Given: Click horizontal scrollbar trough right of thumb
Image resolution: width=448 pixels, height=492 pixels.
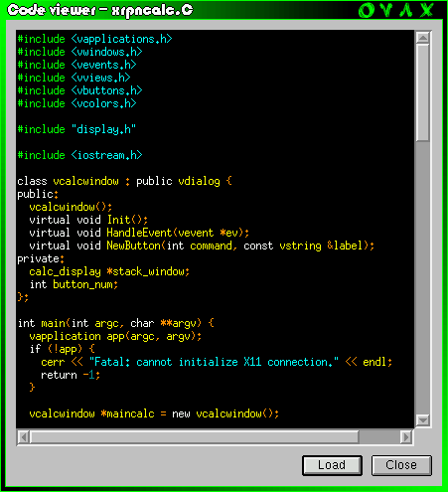Looking at the screenshot, I should tap(379, 437).
